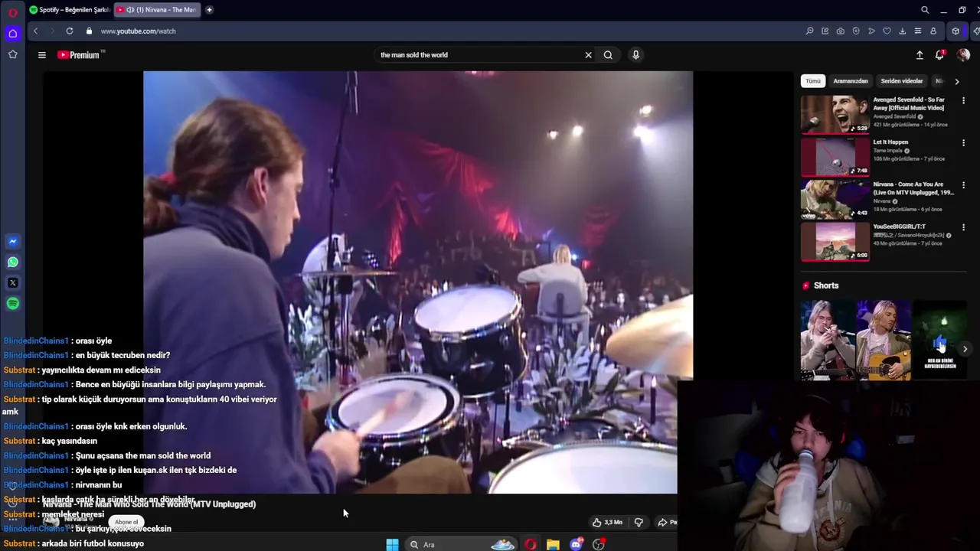This screenshot has height=551, width=980.
Task: Click the YouTube search field text
Action: click(x=414, y=55)
